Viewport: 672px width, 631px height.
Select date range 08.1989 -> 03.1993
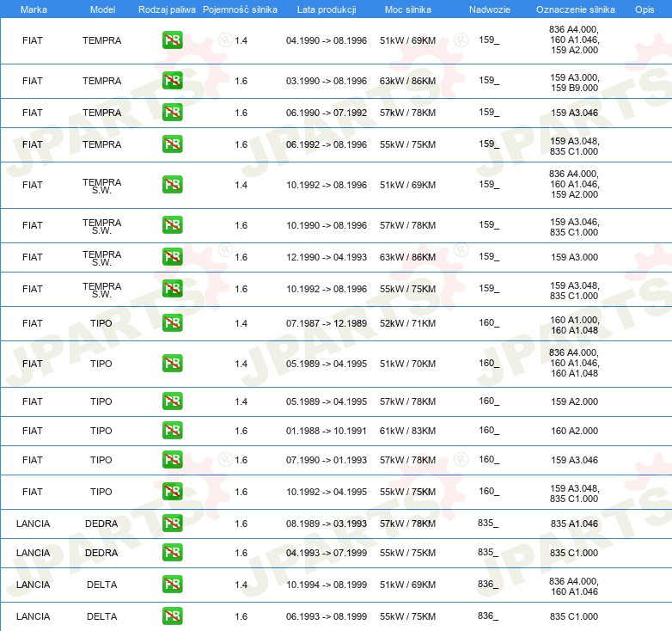click(327, 524)
